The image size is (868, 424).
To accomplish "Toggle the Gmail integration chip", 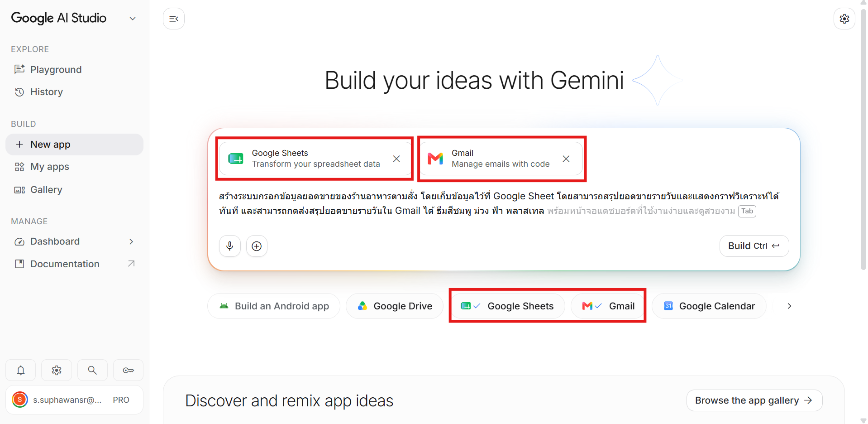I will tap(608, 306).
